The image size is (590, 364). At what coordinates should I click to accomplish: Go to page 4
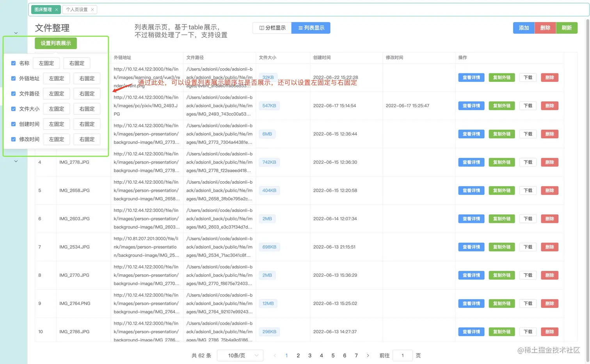tap(322, 355)
